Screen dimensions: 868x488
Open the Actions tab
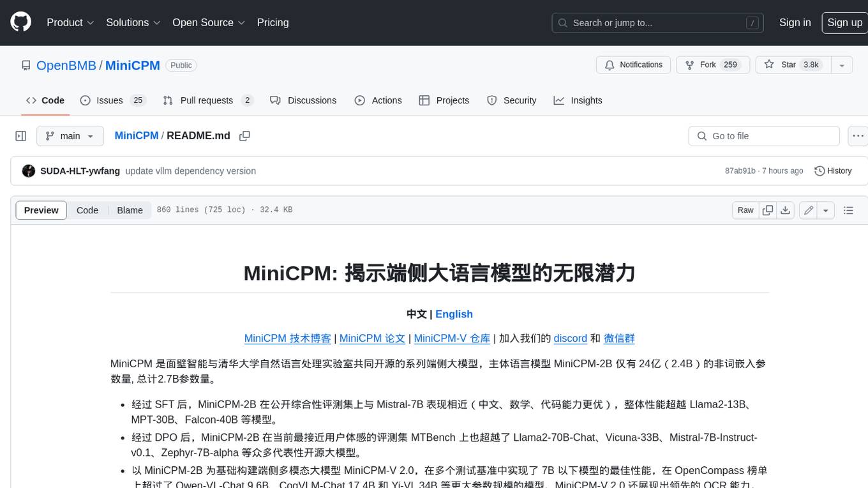[378, 100]
